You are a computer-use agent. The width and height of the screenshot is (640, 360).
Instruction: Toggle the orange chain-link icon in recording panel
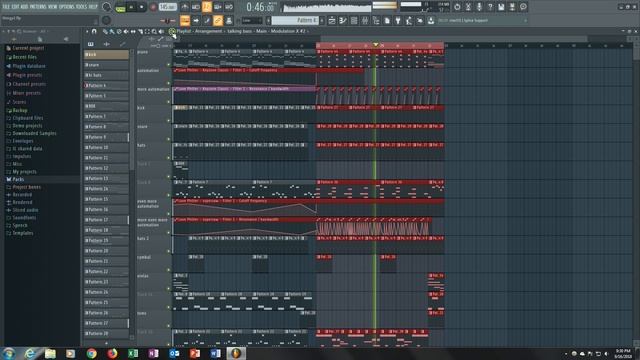(218, 20)
